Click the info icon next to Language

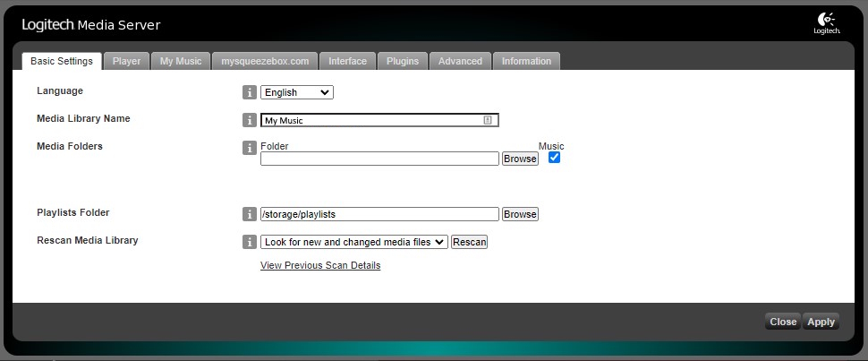tap(250, 92)
